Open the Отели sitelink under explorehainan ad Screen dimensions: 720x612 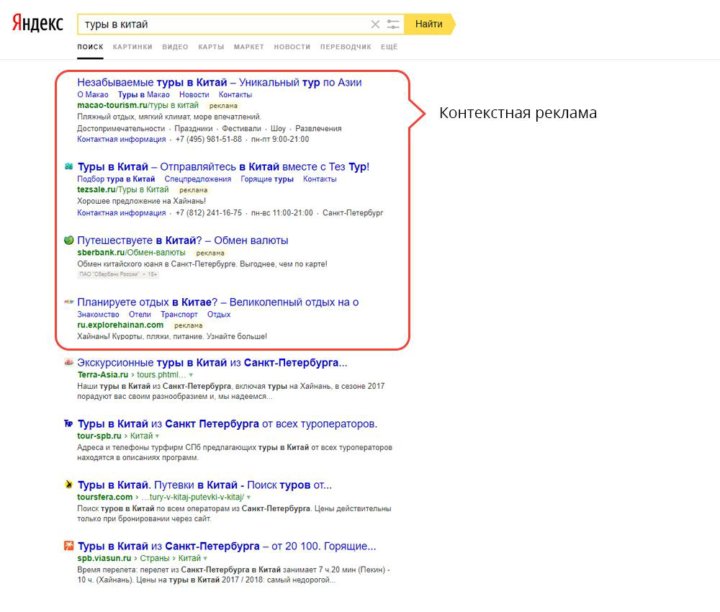(140, 314)
